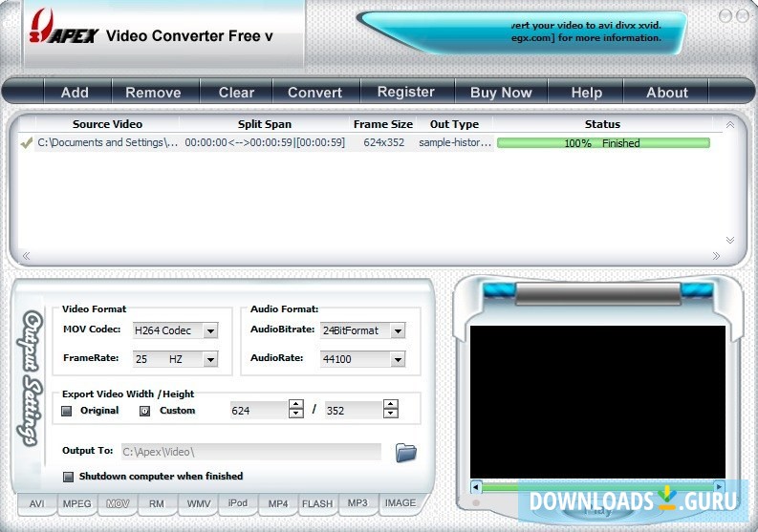Open the IMAGE format tab
Viewport: 758px width, 532px height.
(401, 503)
